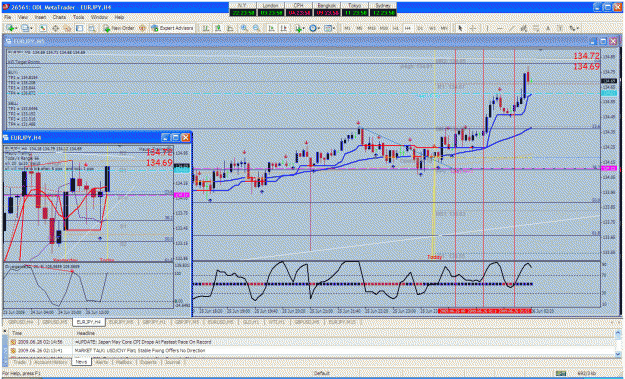
Task: Open the Alerts terminal tab
Action: coord(102,362)
